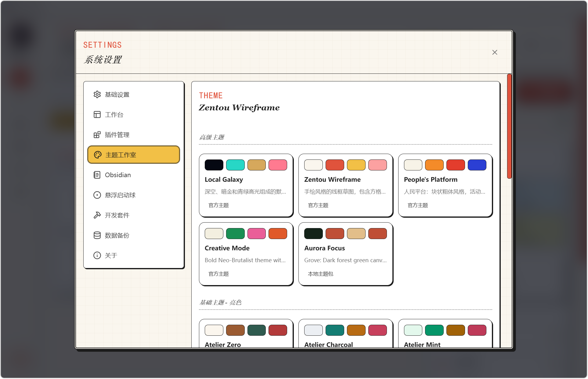Click the 官方主题 tag on Local Galaxy
Image resolution: width=588 pixels, height=379 pixels.
coord(218,205)
